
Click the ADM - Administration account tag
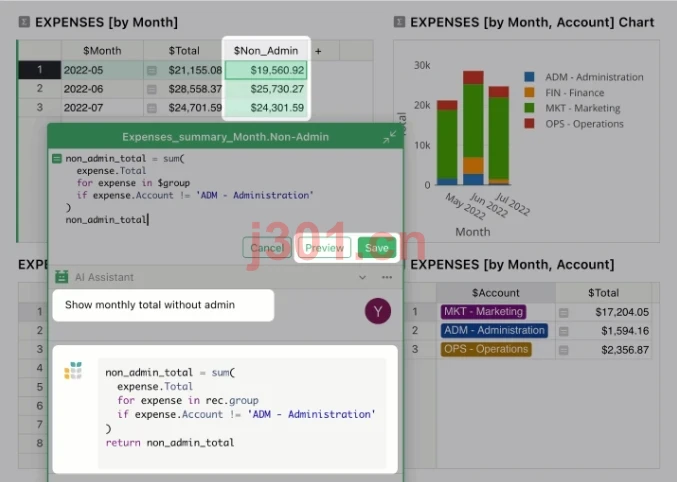(494, 330)
